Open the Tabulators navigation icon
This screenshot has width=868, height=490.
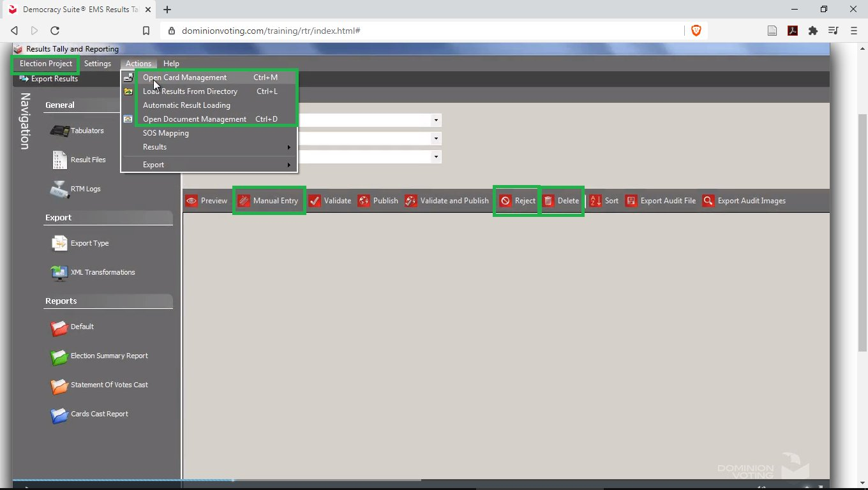coord(59,131)
